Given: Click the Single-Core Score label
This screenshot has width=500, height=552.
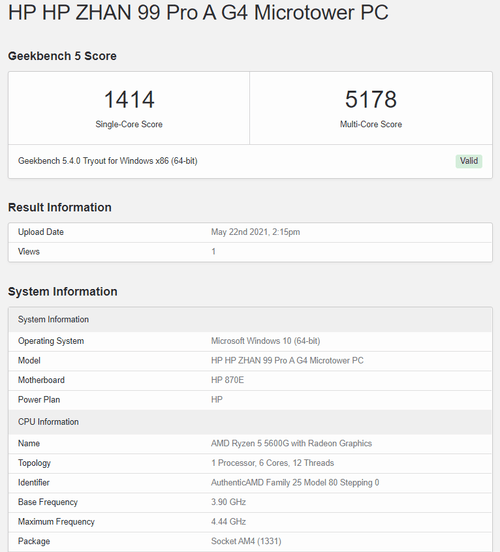Looking at the screenshot, I should tap(129, 124).
